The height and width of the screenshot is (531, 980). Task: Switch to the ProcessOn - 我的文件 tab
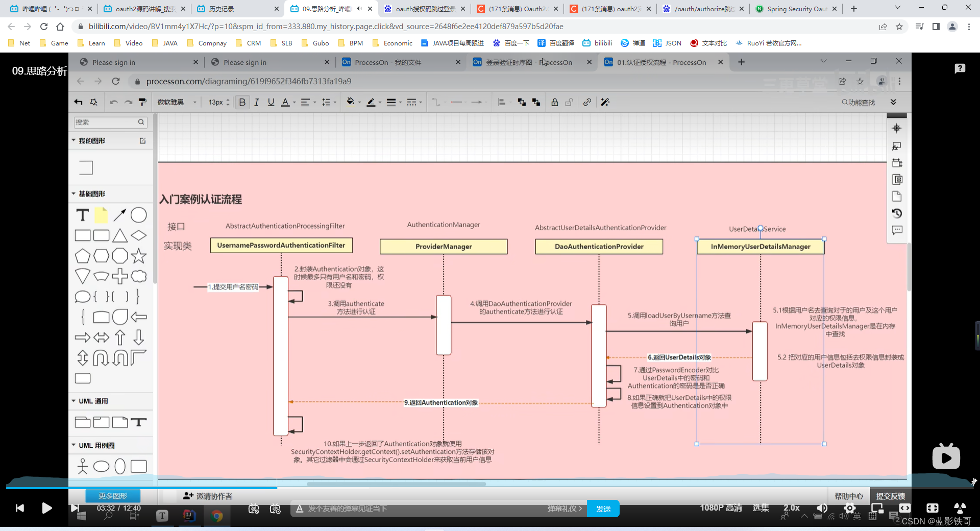pyautogui.click(x=401, y=62)
